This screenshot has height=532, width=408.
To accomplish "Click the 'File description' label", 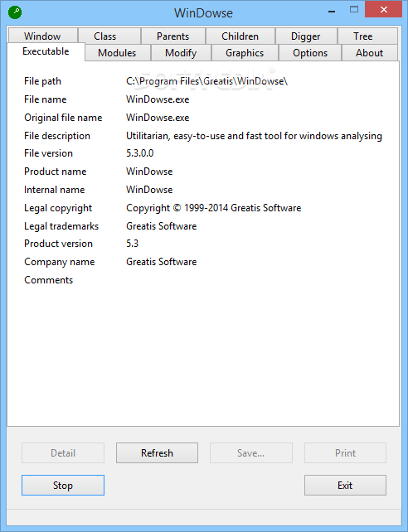I will click(x=57, y=136).
